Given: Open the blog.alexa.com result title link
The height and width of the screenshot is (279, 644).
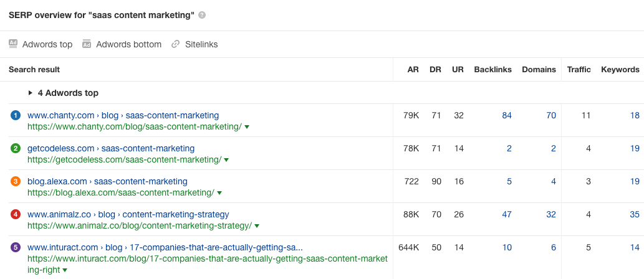Looking at the screenshot, I should pos(108,181).
